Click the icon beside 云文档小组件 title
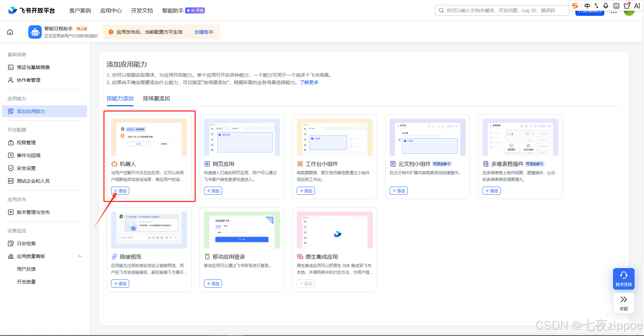The height and width of the screenshot is (336, 644). coord(393,164)
